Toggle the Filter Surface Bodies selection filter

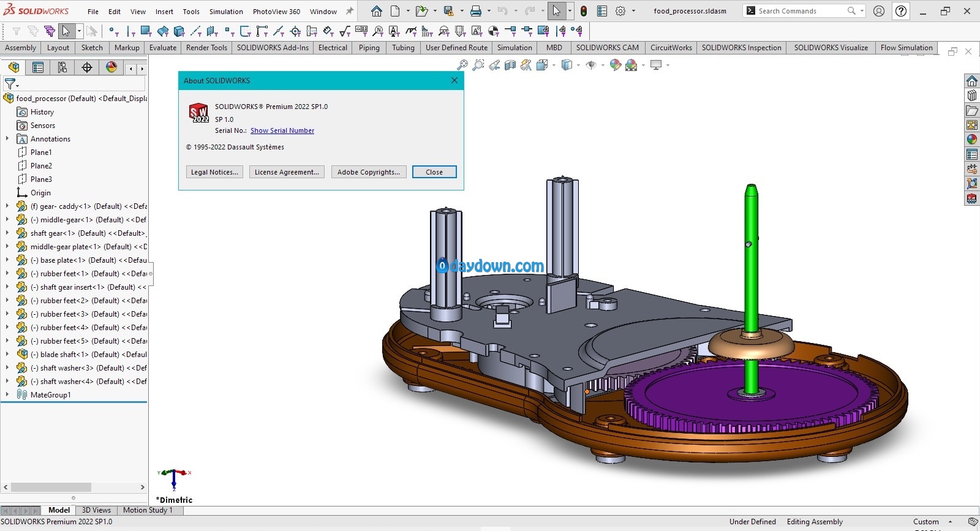pos(163,31)
